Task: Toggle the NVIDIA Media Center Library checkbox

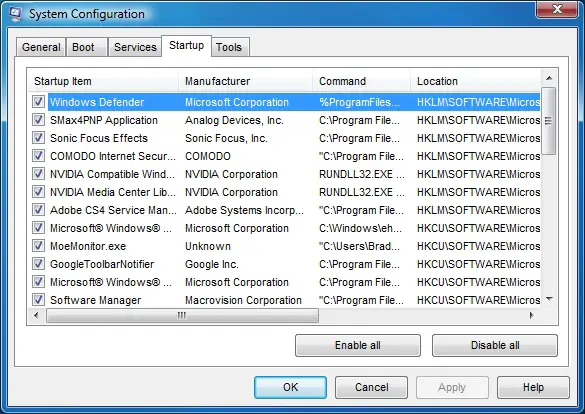Action: 38,192
